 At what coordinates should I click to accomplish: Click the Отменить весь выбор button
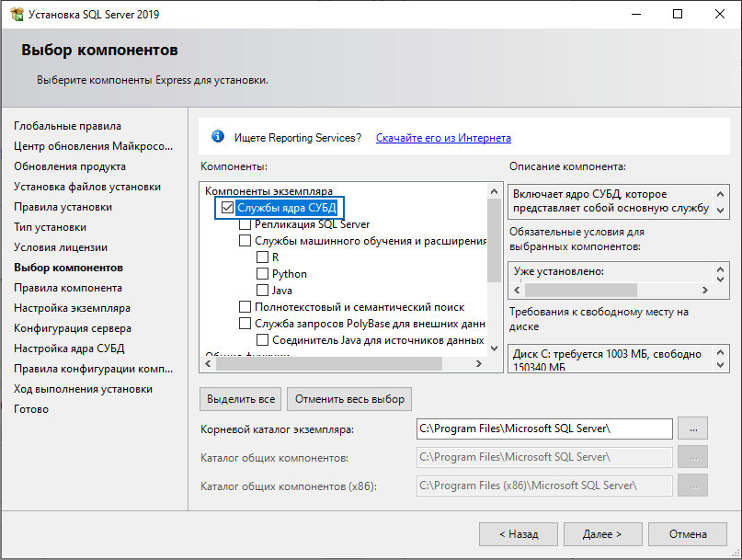pos(349,399)
